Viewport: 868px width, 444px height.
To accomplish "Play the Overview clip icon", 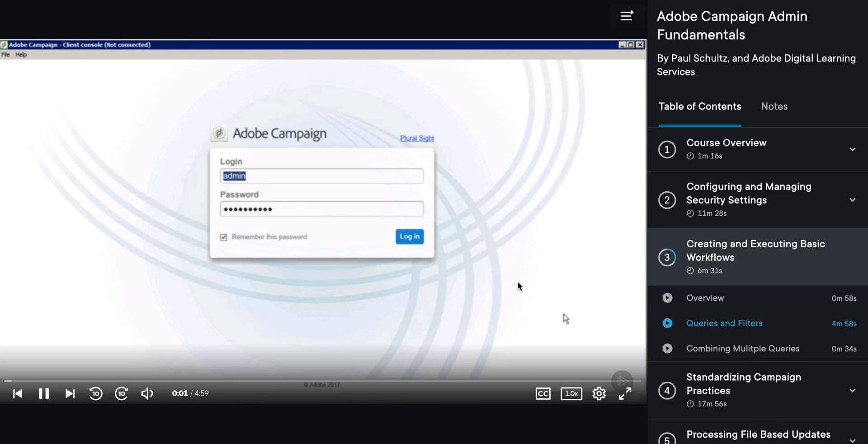I will tap(667, 298).
